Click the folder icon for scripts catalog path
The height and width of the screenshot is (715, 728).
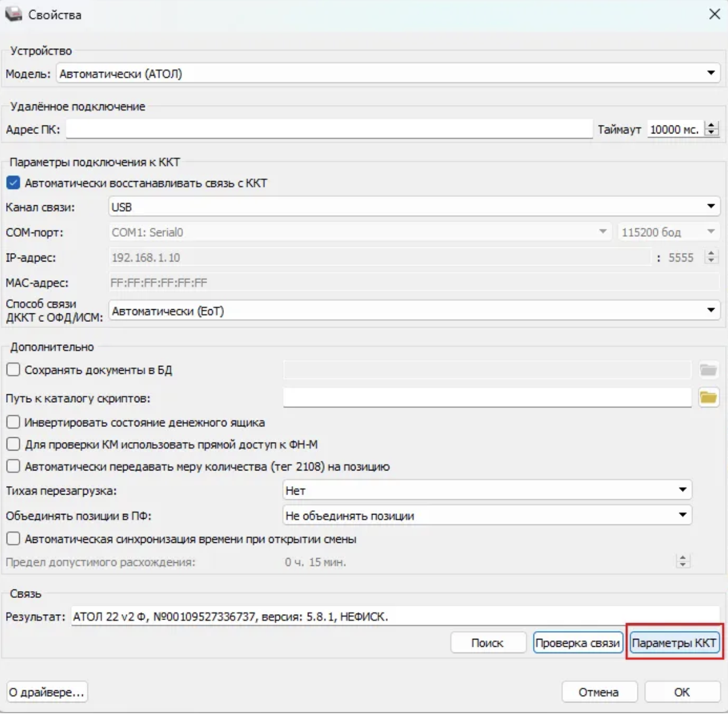point(708,397)
